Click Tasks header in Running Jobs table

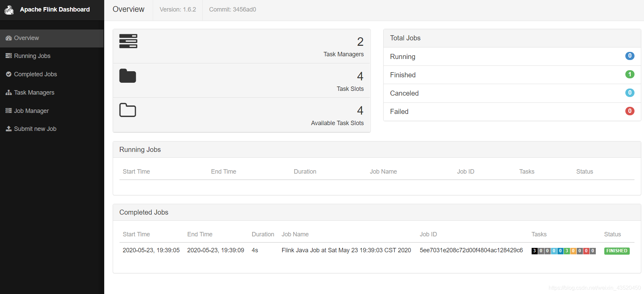[527, 172]
